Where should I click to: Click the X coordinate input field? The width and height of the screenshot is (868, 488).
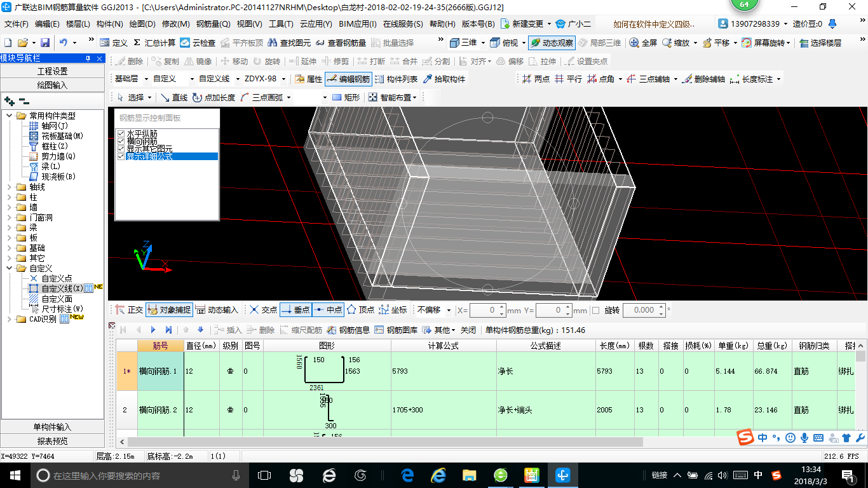(487, 310)
